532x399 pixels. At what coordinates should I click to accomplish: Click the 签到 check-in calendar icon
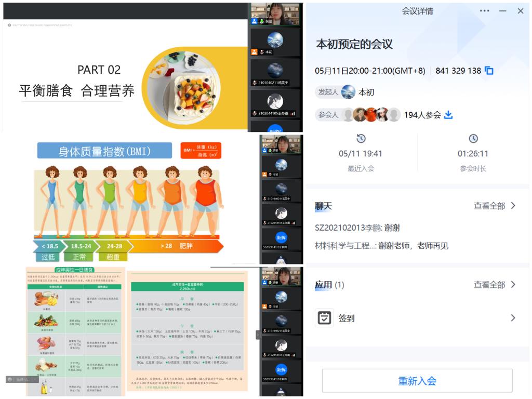click(324, 318)
